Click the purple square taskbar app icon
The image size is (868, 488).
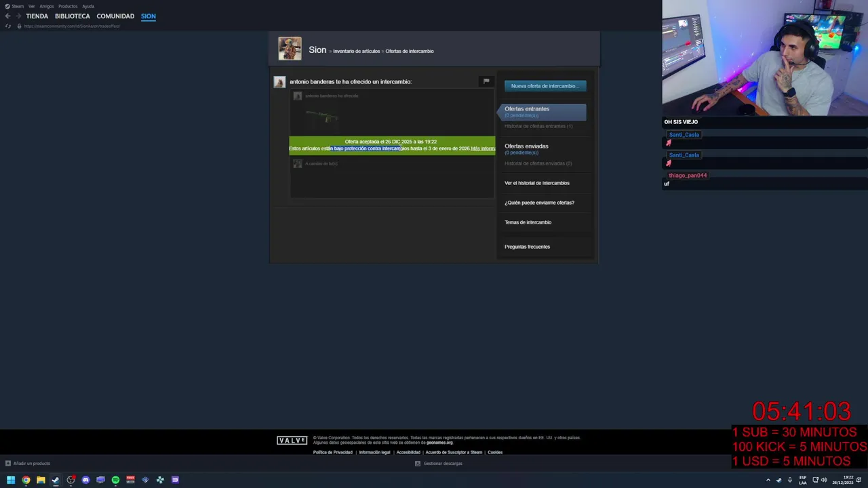click(x=175, y=480)
